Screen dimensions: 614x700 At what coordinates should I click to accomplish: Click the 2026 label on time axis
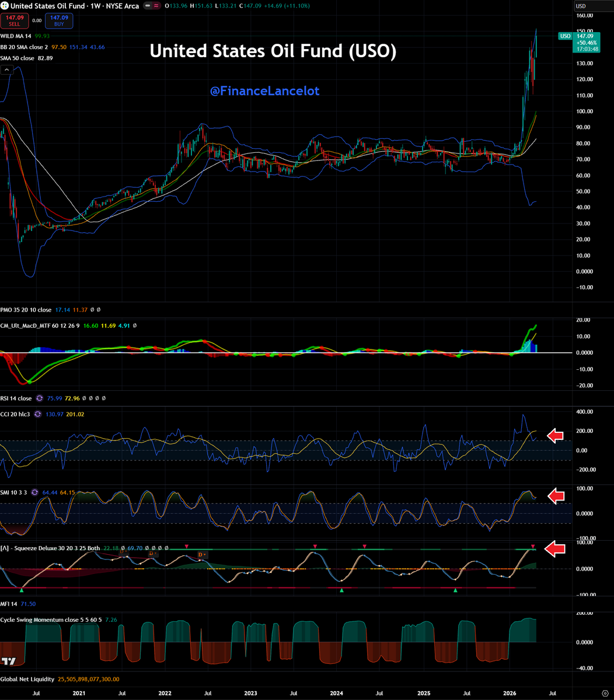[510, 694]
